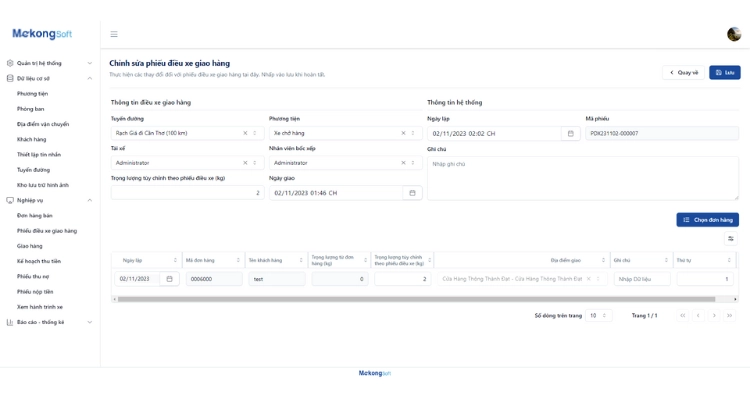Viewport: 750px width, 400px height.
Task: Collapse the Dữ liệu cơ sở section
Action: pyautogui.click(x=90, y=78)
